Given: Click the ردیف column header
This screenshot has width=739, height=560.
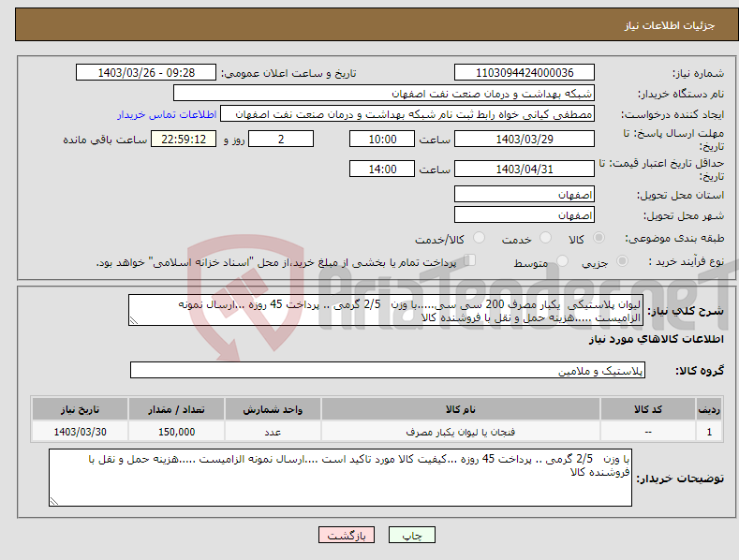Looking at the screenshot, I should click(x=709, y=409).
